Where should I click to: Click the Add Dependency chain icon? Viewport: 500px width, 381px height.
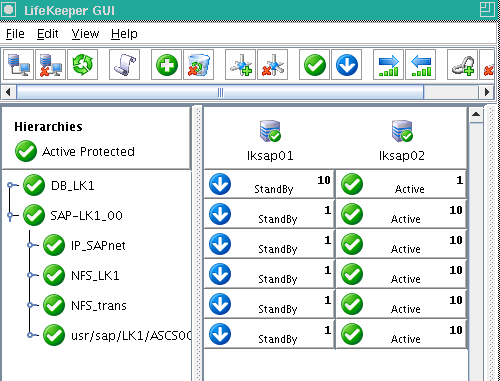462,65
